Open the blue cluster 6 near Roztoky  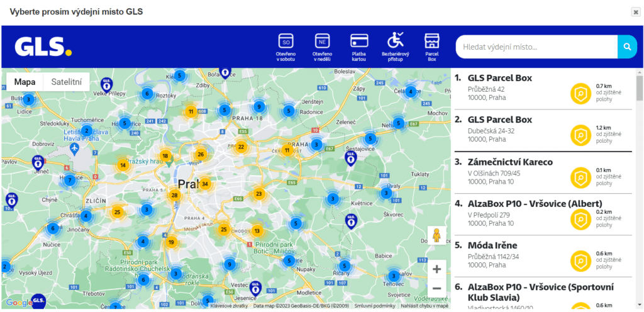point(147,94)
